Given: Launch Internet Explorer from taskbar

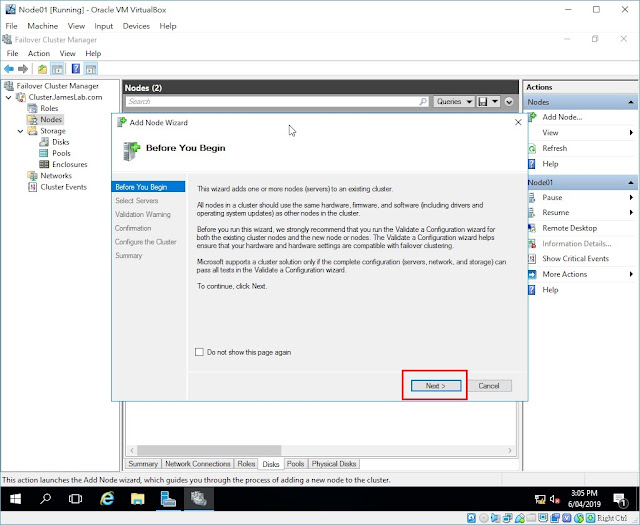Looking at the screenshot, I should [107, 498].
